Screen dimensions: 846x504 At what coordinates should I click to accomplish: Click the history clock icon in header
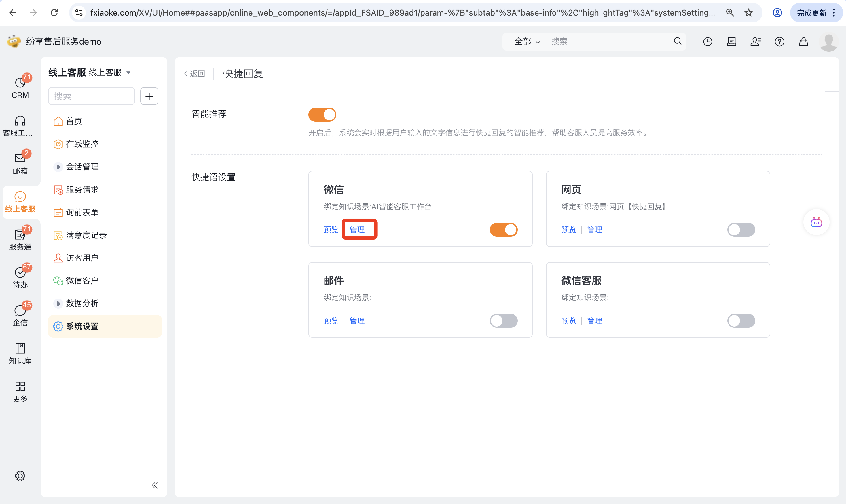click(707, 42)
